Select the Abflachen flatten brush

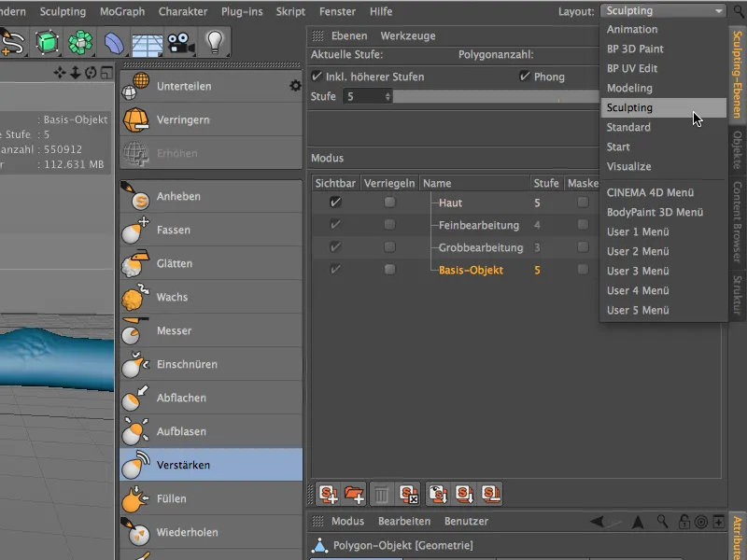click(211, 398)
